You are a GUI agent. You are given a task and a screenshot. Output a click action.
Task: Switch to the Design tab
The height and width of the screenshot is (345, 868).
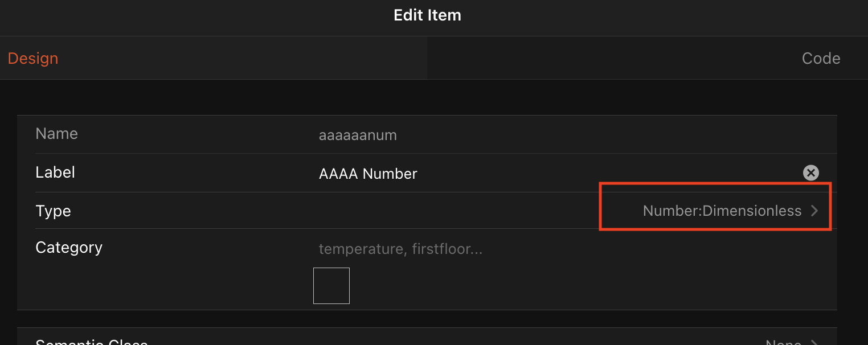click(x=33, y=59)
